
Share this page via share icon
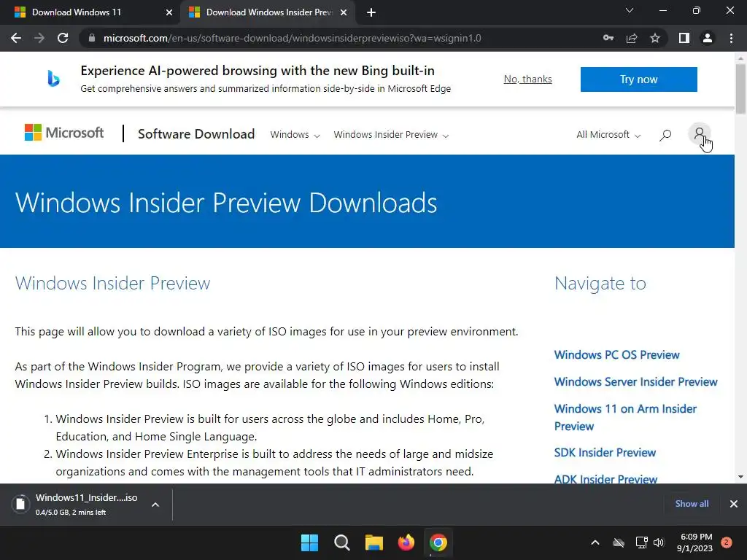pos(632,38)
